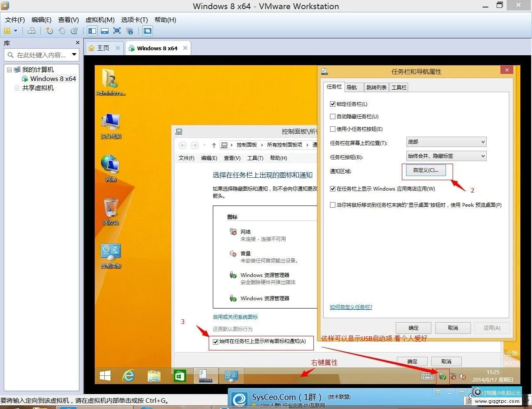Click the Safely Remove Hardware tray icon
This screenshot has width=532, height=409.
(x=442, y=376)
